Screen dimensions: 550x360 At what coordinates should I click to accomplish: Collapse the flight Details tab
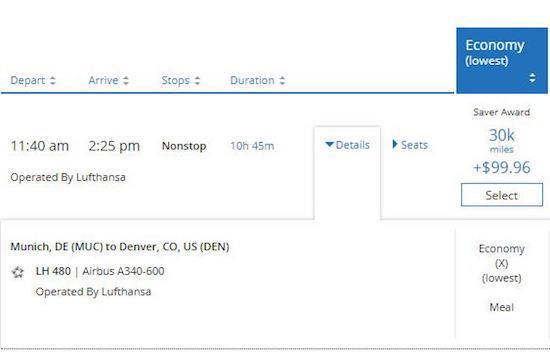pos(347,145)
